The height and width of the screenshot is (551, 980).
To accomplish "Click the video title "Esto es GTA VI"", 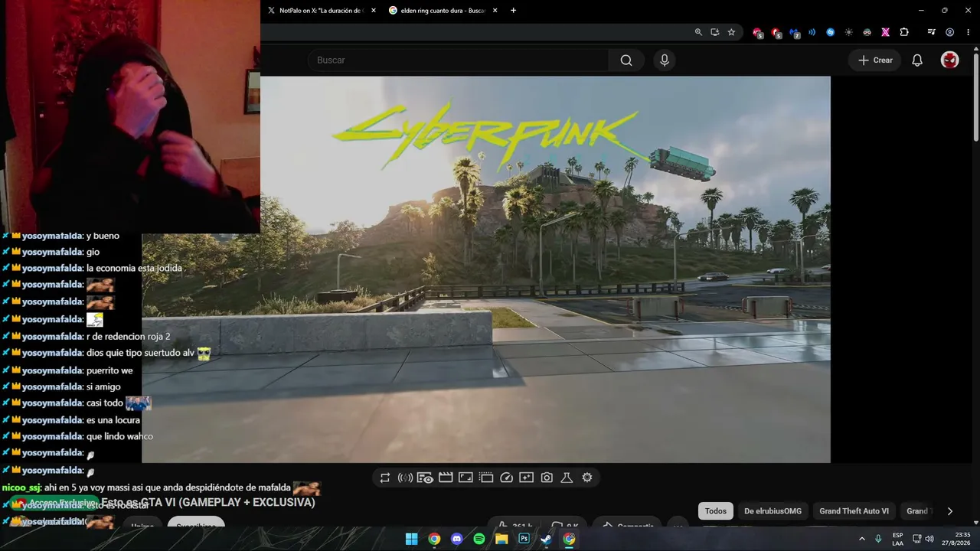I will [208, 503].
